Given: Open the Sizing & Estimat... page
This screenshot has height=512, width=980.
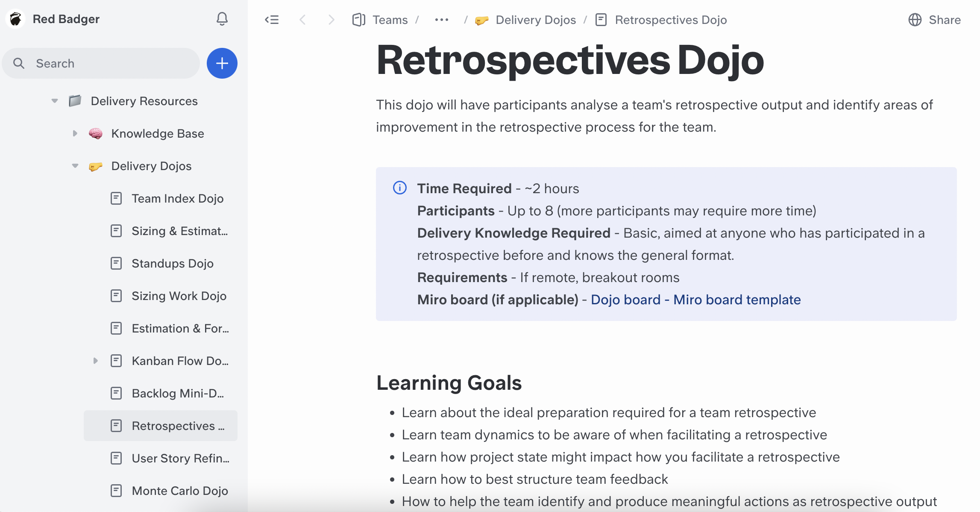Looking at the screenshot, I should (x=180, y=231).
